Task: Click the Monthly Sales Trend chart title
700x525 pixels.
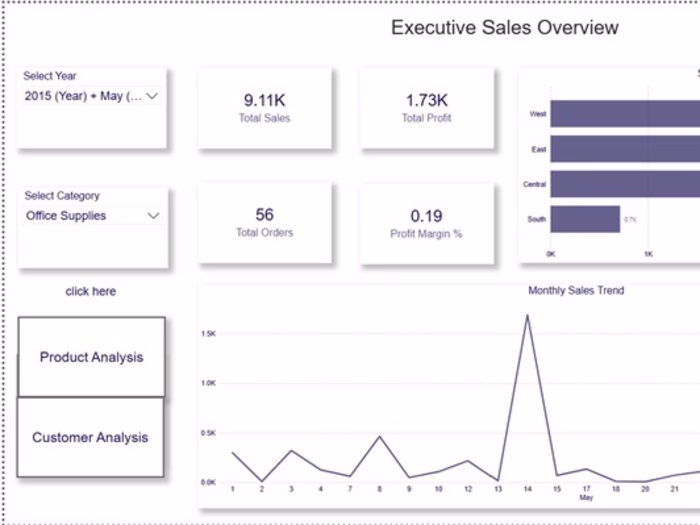Action: click(x=576, y=291)
